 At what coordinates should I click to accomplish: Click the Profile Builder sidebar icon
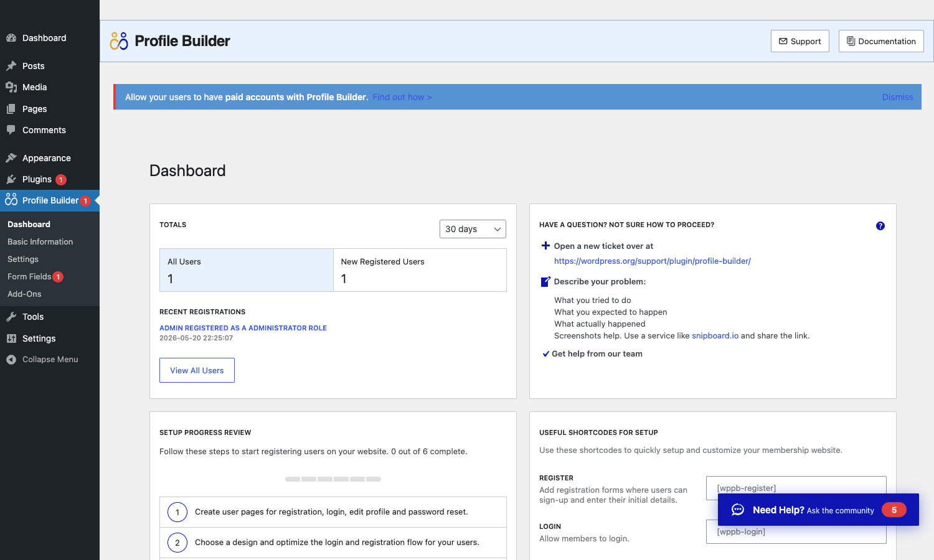pos(11,200)
